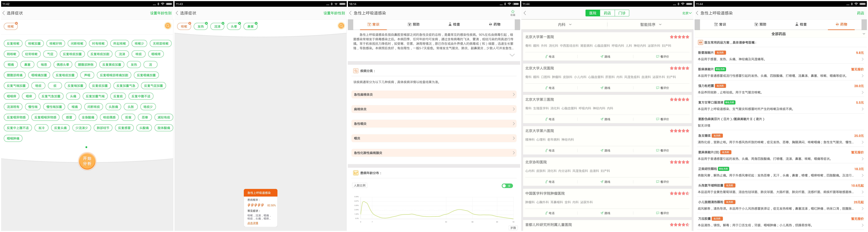Select the 气促 symptom tag
This screenshot has width=868, height=232.
point(50,54)
